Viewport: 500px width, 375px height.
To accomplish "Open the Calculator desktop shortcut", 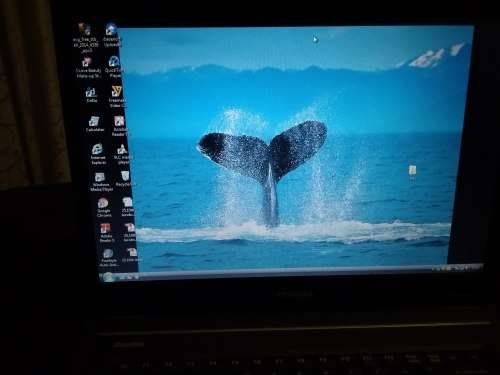I will point(95,124).
